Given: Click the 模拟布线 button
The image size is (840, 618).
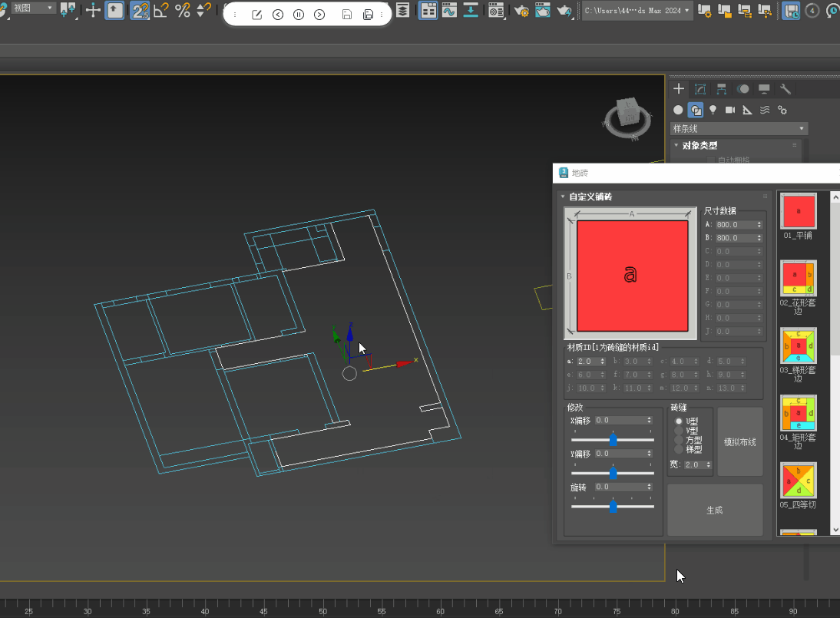Looking at the screenshot, I should 740,441.
